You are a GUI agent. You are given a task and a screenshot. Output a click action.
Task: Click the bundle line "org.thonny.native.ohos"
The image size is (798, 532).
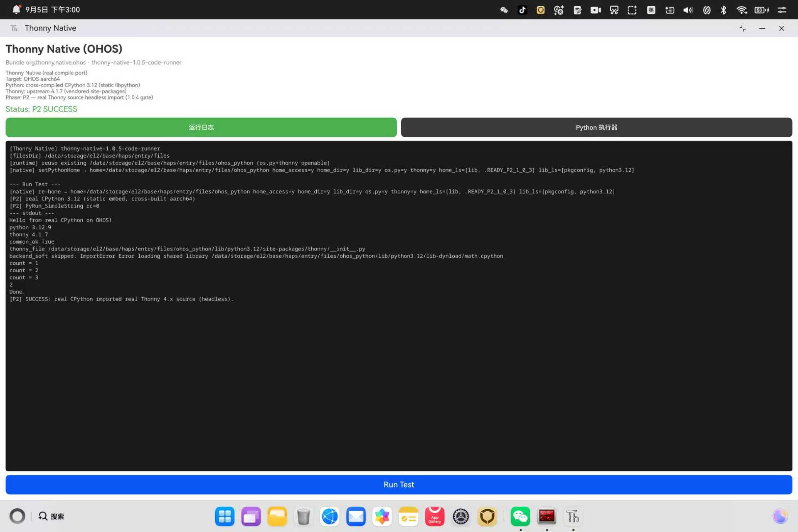coord(56,62)
